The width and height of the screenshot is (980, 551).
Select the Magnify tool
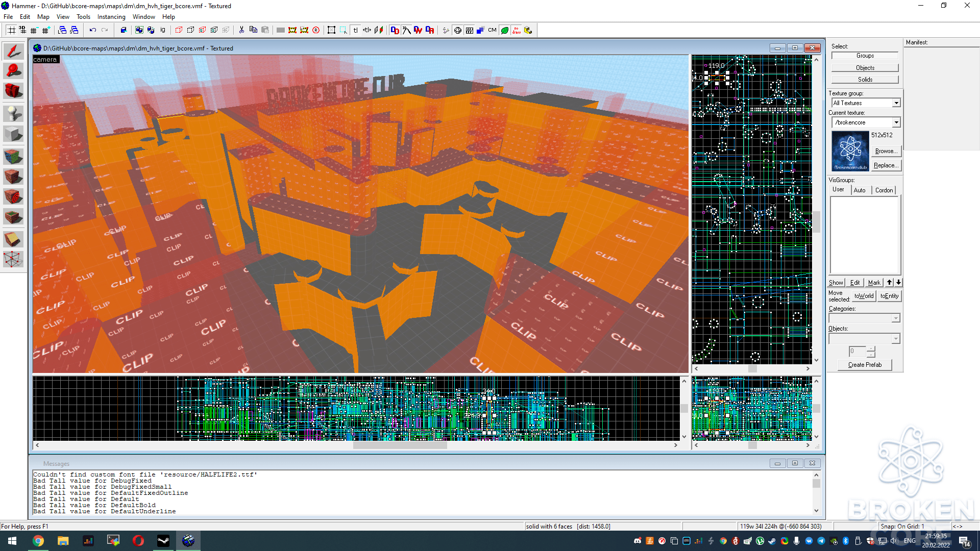[x=13, y=71]
